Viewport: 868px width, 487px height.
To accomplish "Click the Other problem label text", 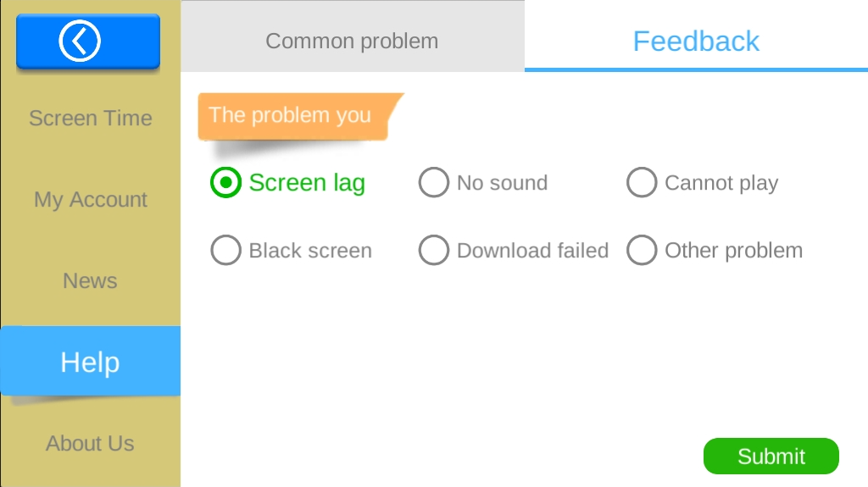I will (x=733, y=251).
